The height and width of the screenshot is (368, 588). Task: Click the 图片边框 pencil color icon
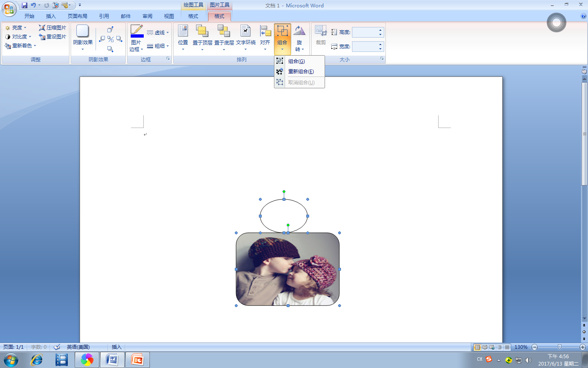coord(137,31)
